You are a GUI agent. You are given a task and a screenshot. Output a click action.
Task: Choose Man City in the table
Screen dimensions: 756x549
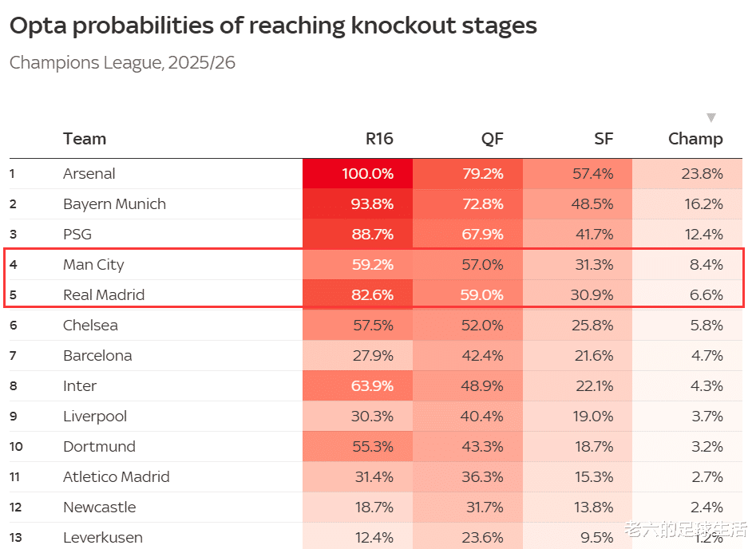click(93, 265)
